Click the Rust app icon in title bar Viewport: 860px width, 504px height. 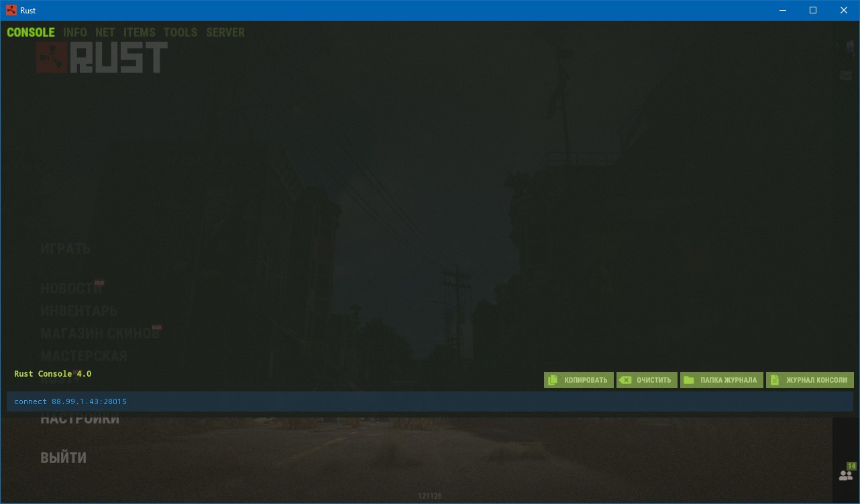point(12,10)
